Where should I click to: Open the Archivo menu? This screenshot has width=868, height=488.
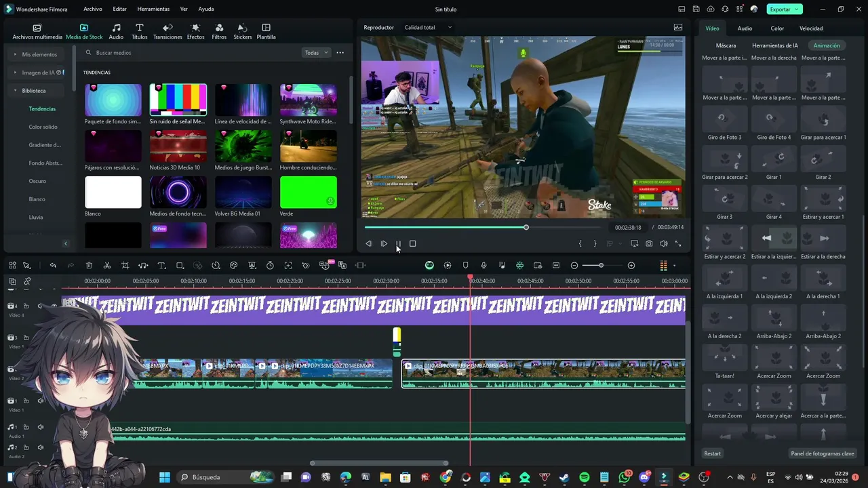click(93, 9)
